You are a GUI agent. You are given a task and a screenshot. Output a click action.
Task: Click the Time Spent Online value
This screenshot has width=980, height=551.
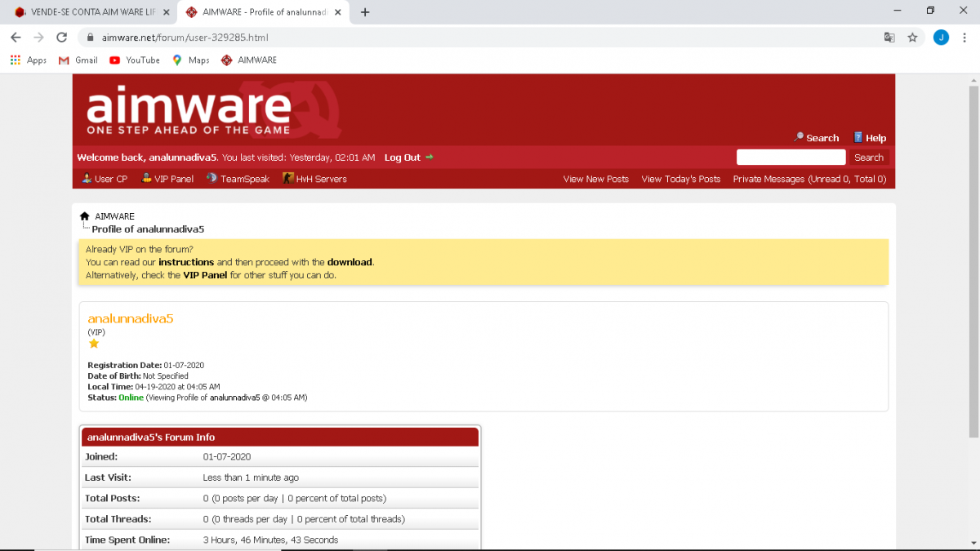(270, 540)
